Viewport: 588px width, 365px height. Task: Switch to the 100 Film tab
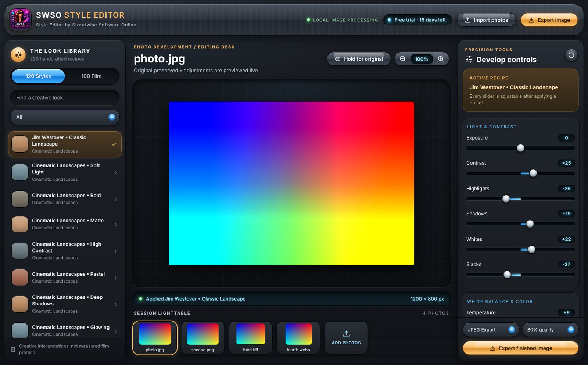tap(91, 76)
